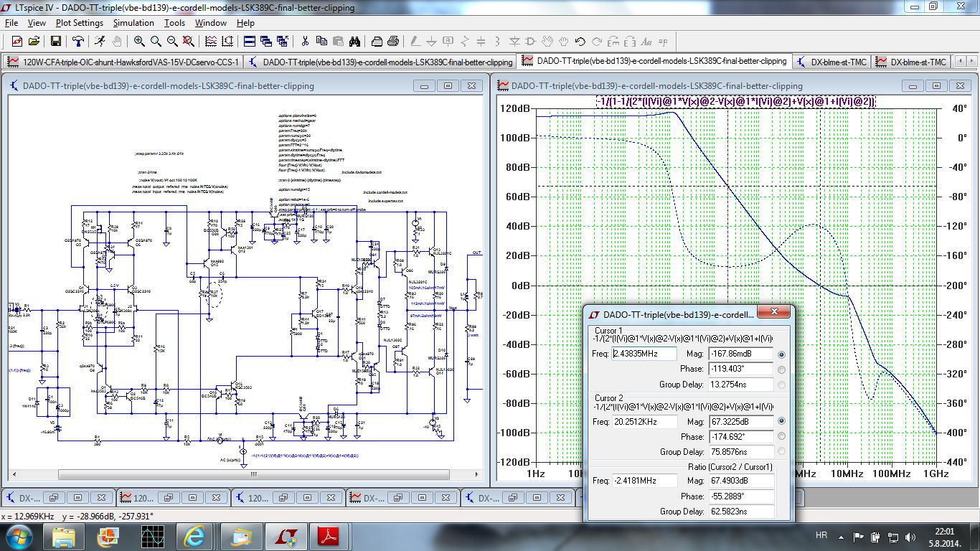Open Internet Explorer from the taskbar

point(194,536)
